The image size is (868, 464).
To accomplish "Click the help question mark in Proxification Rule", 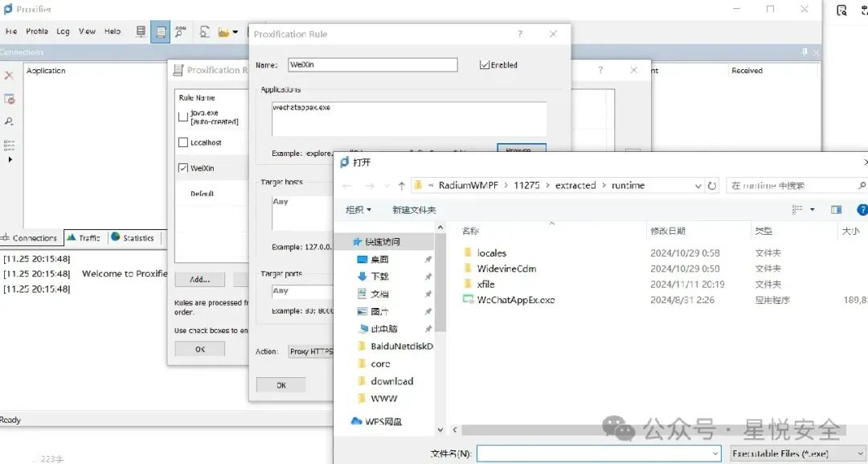I will 520,35.
